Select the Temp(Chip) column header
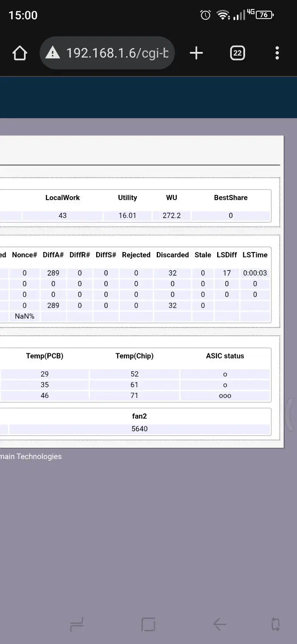This screenshot has height=644, width=297. [x=134, y=356]
